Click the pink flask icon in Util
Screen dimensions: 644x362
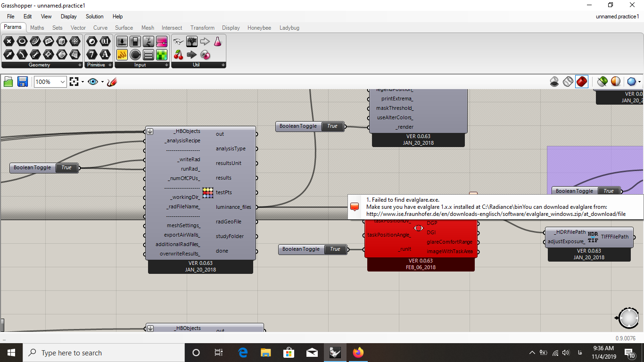click(217, 41)
